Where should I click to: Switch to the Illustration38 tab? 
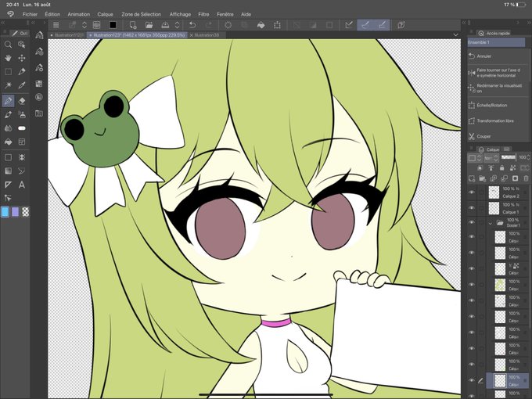click(x=207, y=35)
